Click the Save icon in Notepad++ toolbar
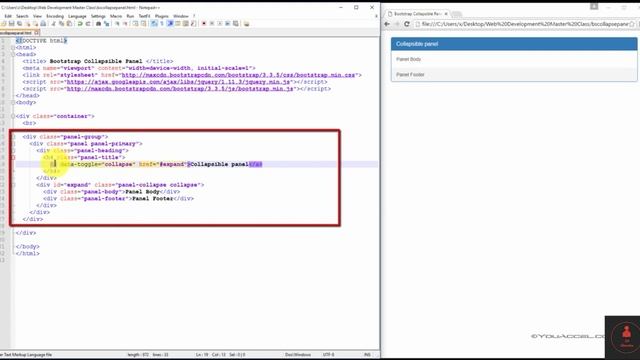Screen dimensions: 640x360 click(11, 24)
